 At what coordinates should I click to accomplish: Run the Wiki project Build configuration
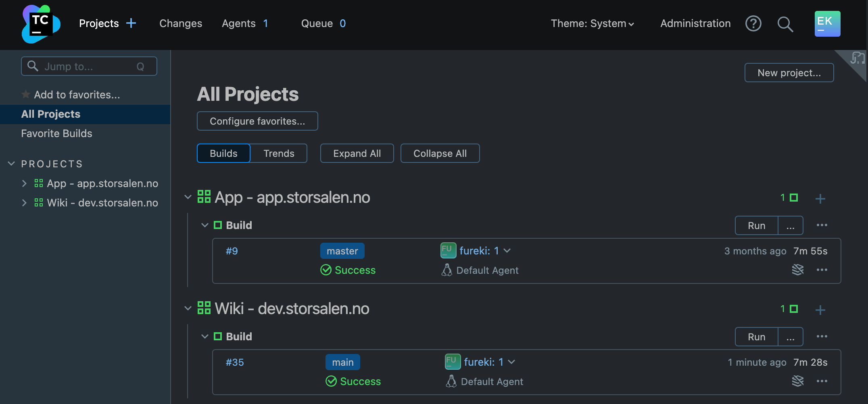tap(756, 337)
